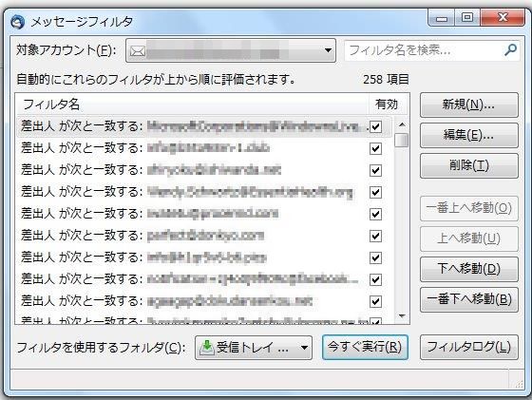Disable the fifth filter's checkbox
This screenshot has width=532, height=400.
point(375,214)
